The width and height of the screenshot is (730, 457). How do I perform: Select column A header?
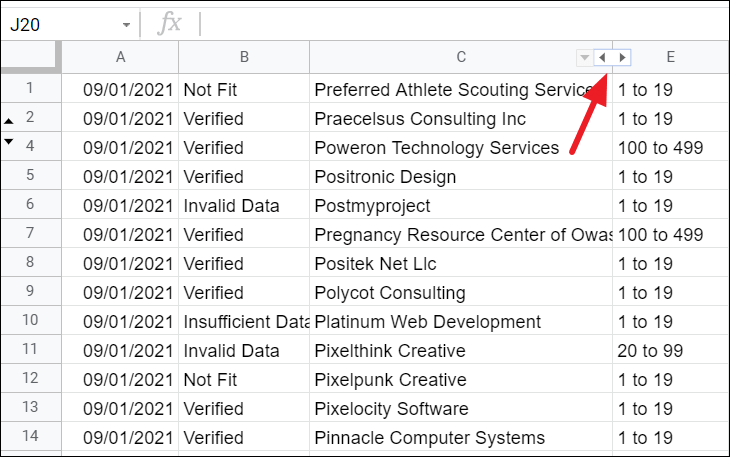pos(120,57)
